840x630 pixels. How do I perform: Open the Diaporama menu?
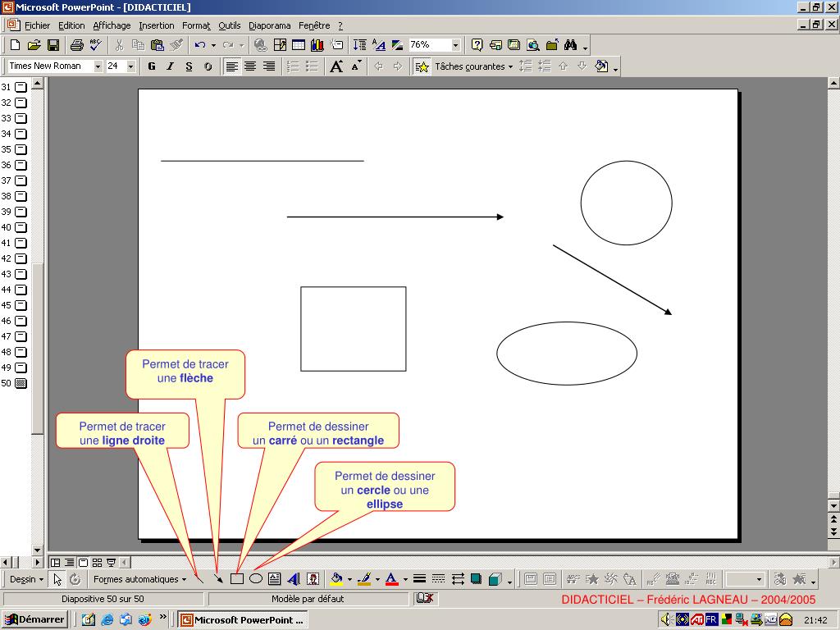269,25
